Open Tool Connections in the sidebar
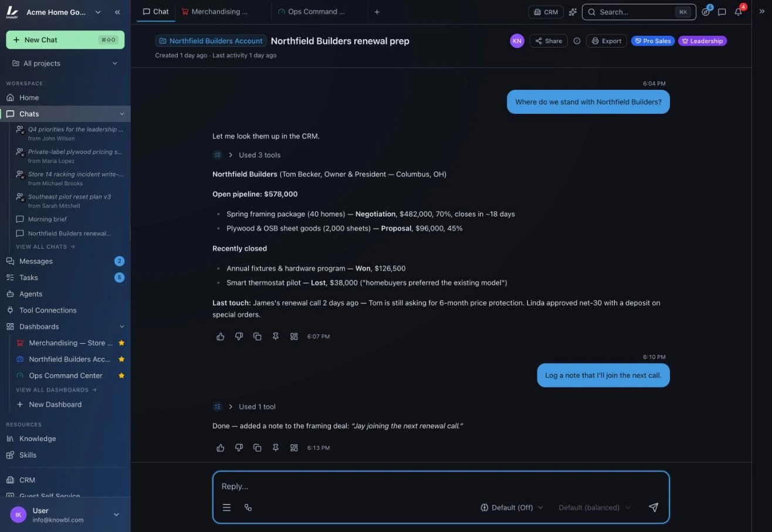This screenshot has height=532, width=772. tap(65, 310)
